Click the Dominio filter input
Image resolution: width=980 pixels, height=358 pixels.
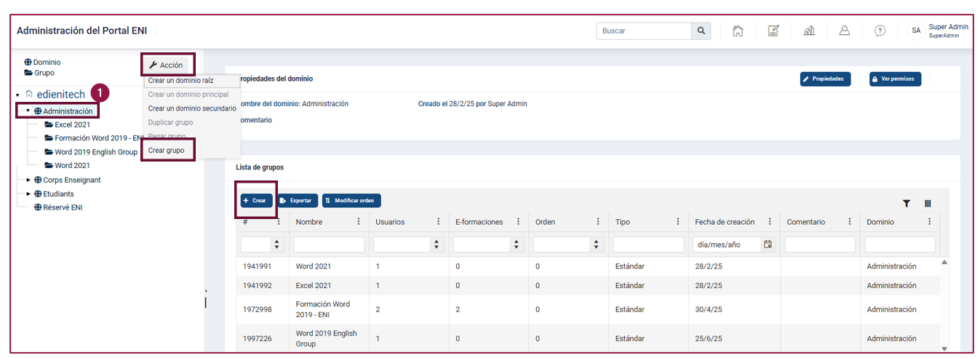900,244
